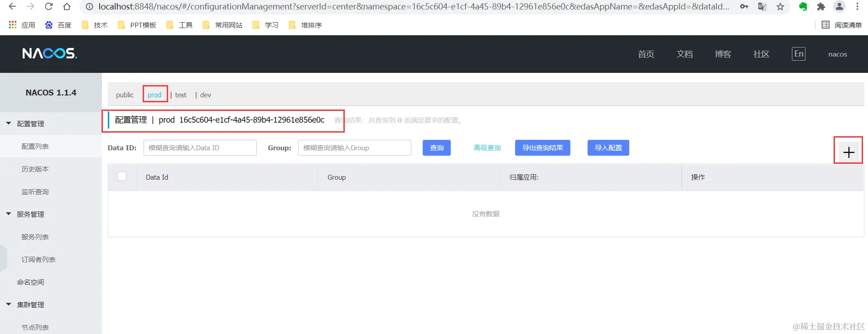Click the plus icon to create configuration
This screenshot has width=868, height=334.
click(849, 152)
